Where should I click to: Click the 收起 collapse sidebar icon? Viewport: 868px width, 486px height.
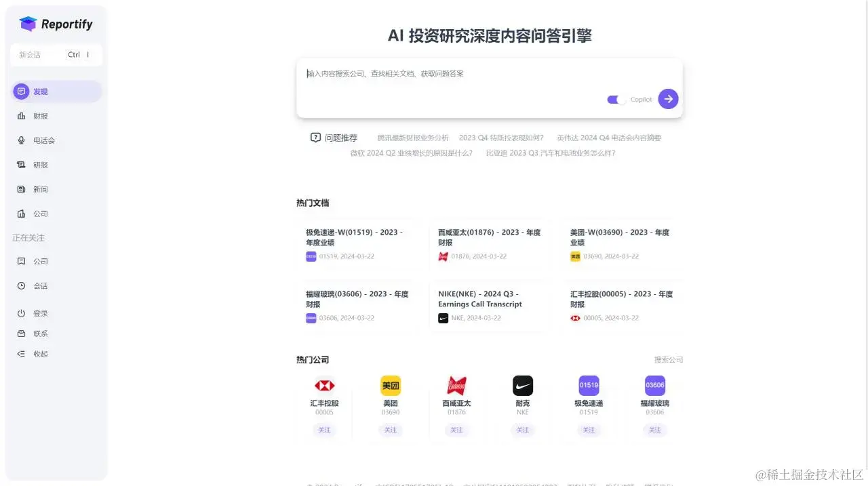click(21, 354)
